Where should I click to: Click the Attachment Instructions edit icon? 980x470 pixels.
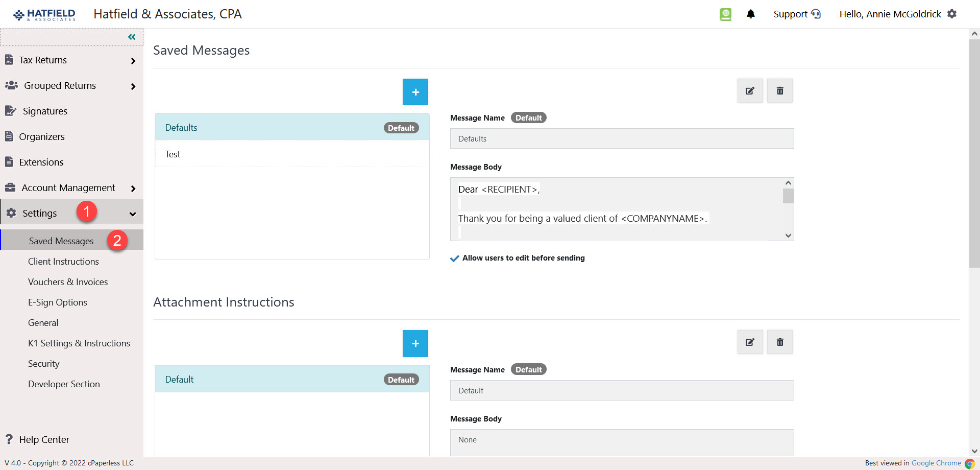point(749,342)
